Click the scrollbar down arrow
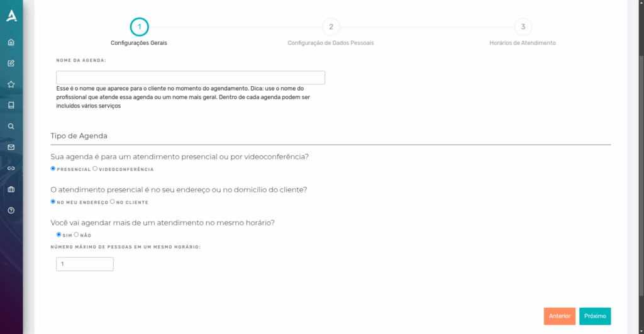Screen dimensions: 644x334 641,331
